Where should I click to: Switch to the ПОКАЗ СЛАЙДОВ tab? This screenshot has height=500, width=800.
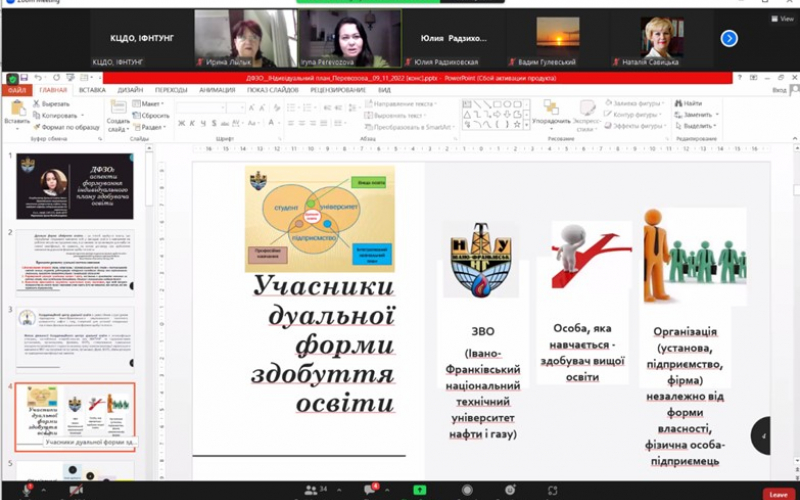273,90
